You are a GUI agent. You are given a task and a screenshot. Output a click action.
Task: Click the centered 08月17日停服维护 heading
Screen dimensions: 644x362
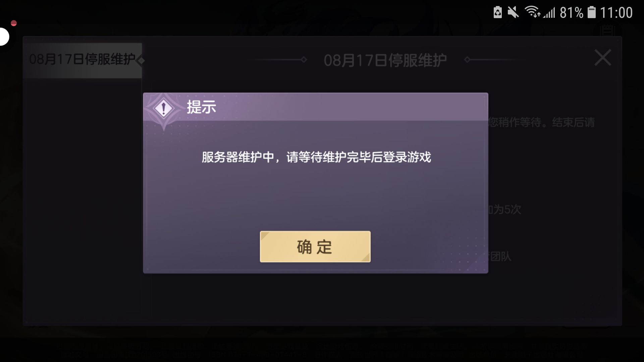(385, 61)
